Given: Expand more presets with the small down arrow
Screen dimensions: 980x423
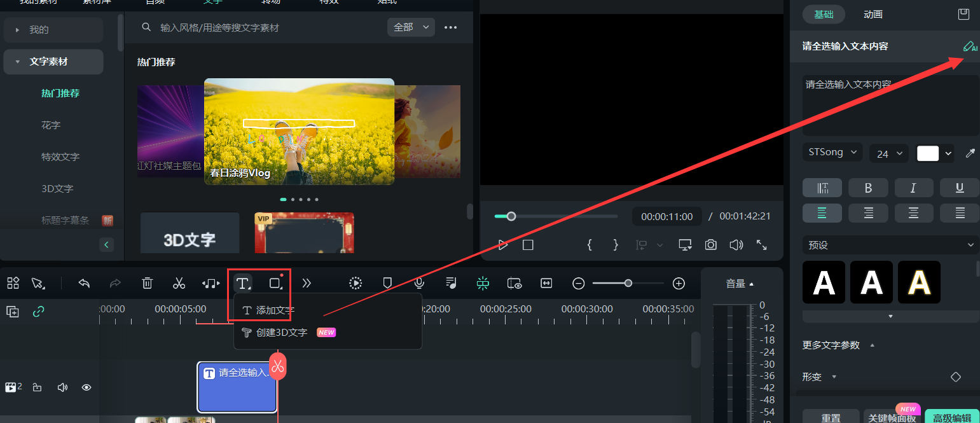Looking at the screenshot, I should (890, 316).
